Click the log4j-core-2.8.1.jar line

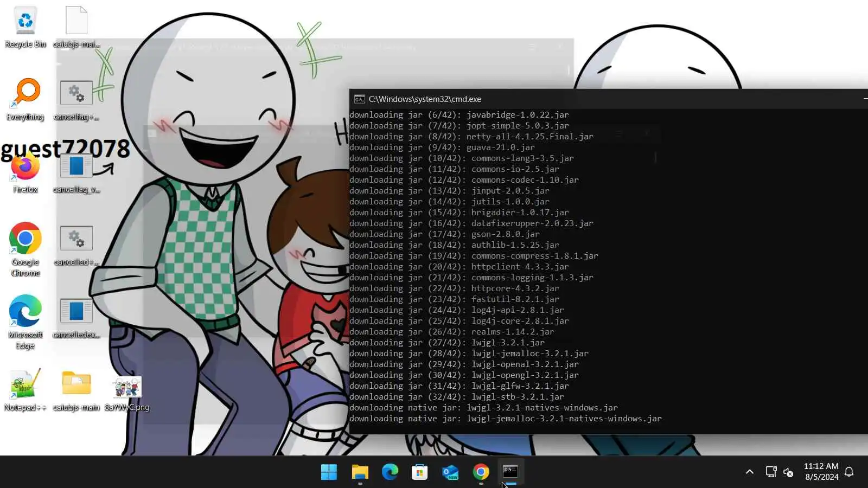click(x=459, y=321)
